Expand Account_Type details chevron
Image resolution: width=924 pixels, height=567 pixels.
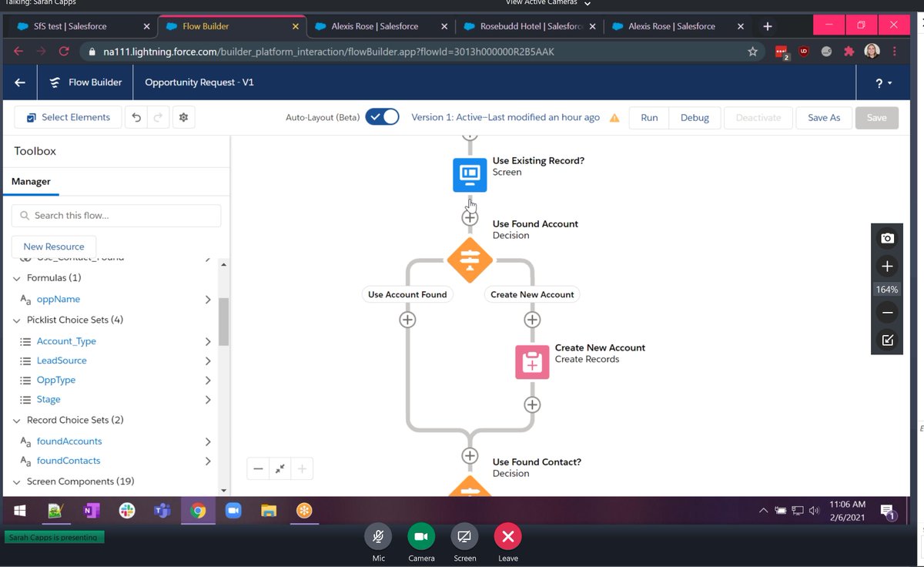pyautogui.click(x=208, y=341)
